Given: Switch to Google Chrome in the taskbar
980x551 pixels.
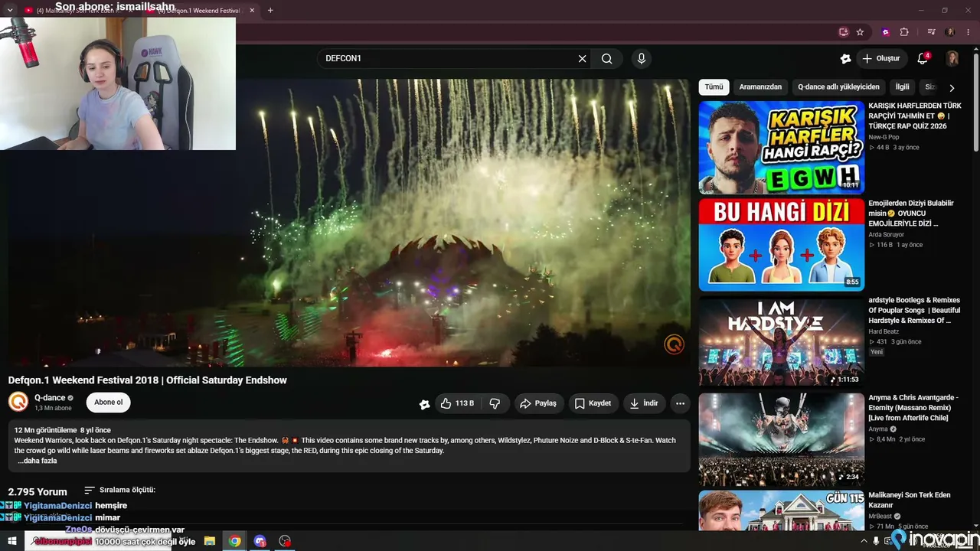Looking at the screenshot, I should point(234,541).
